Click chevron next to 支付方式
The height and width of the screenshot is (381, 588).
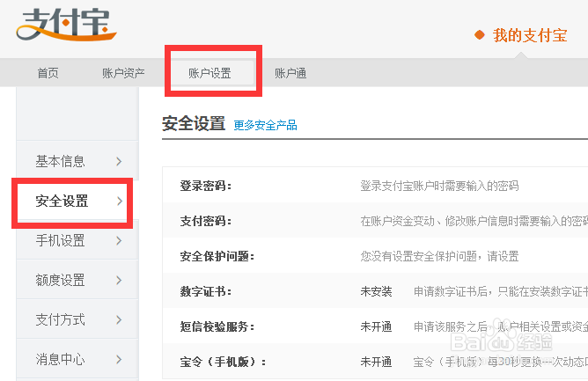click(119, 320)
